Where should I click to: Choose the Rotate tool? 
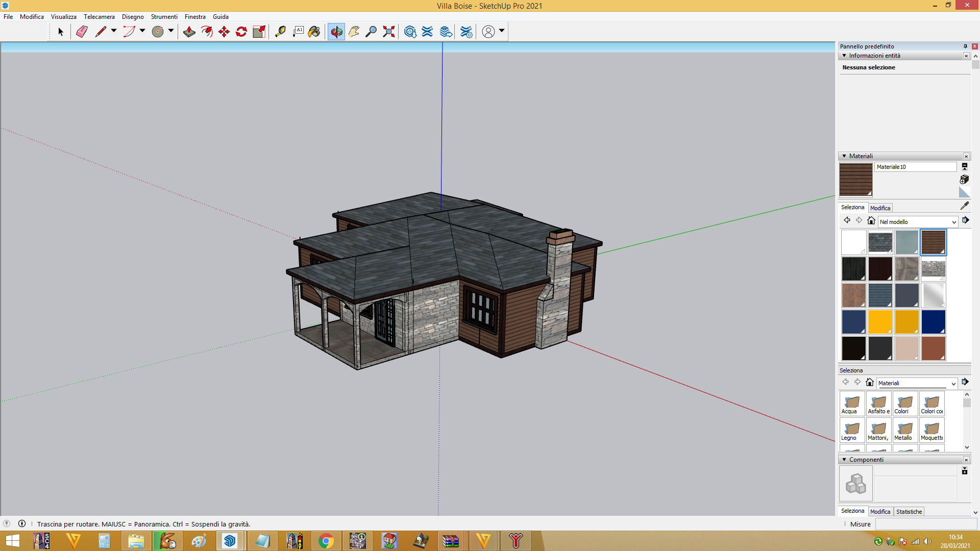pyautogui.click(x=241, y=32)
